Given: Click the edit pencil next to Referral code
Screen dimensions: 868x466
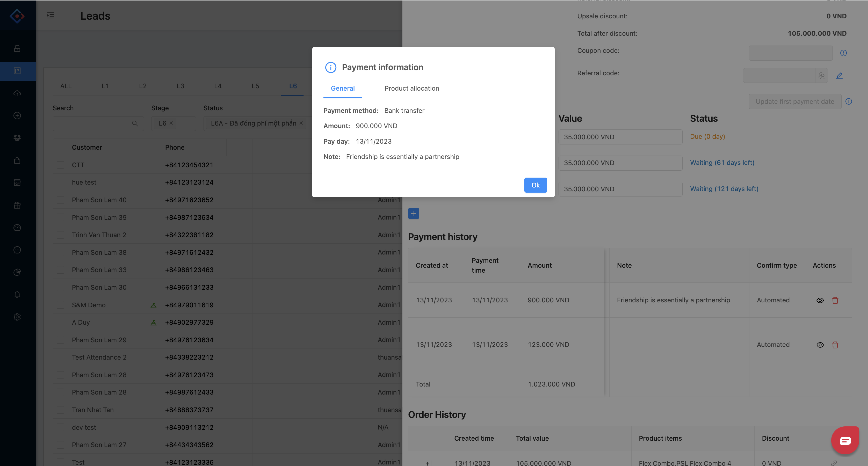Looking at the screenshot, I should pos(839,76).
